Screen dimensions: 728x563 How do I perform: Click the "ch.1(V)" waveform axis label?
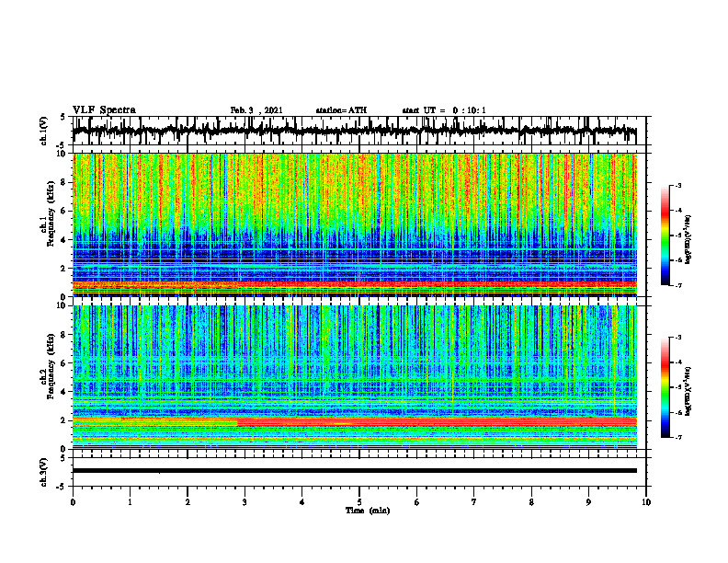[x=44, y=131]
